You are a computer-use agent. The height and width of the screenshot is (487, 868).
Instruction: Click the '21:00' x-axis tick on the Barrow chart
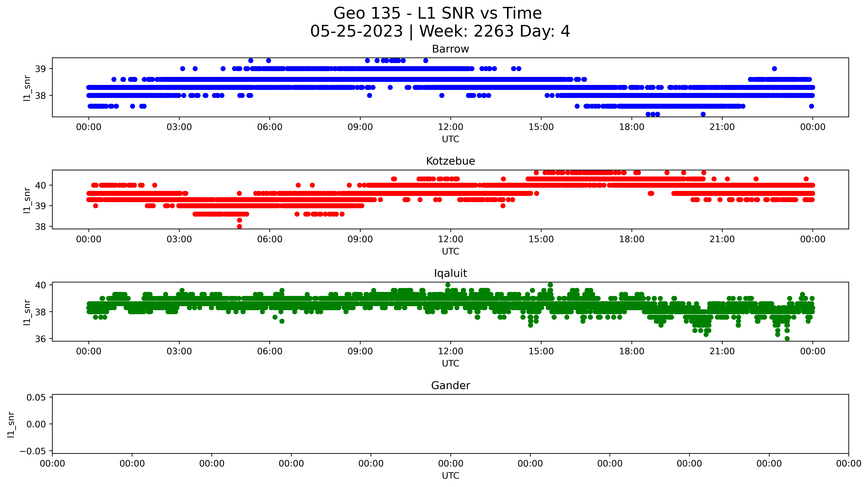coord(722,127)
